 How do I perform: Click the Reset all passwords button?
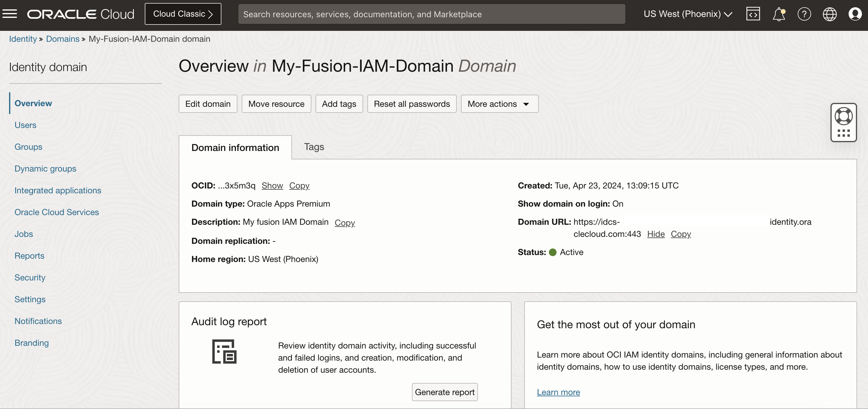411,104
